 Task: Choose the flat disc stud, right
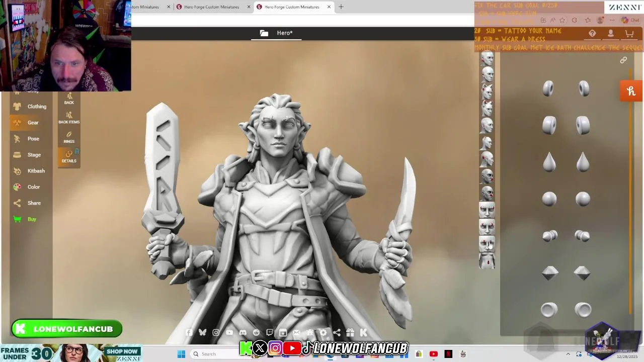pyautogui.click(x=583, y=310)
